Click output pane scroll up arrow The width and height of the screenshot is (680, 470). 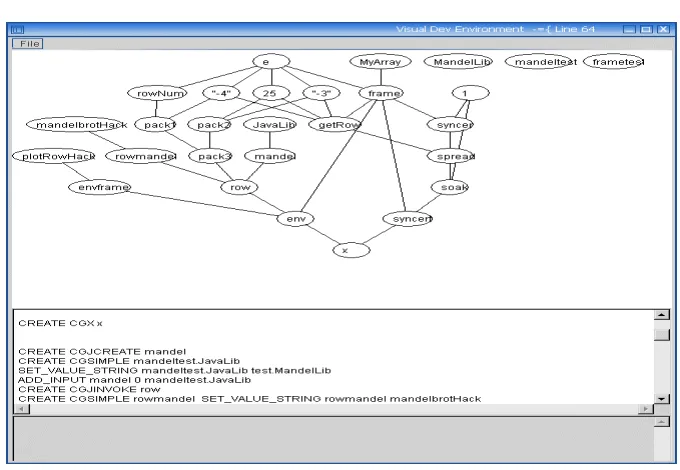662,422
